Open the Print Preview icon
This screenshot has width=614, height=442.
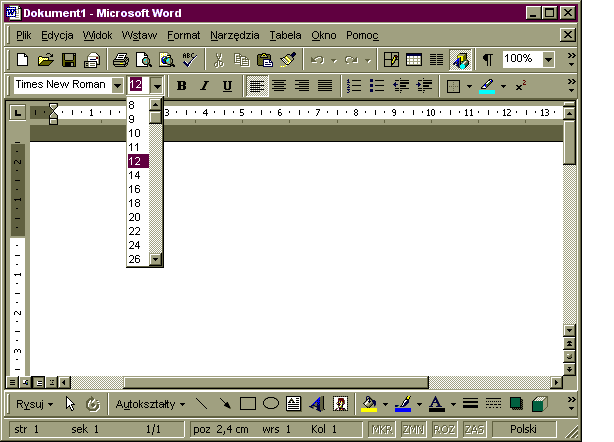pyautogui.click(x=143, y=60)
